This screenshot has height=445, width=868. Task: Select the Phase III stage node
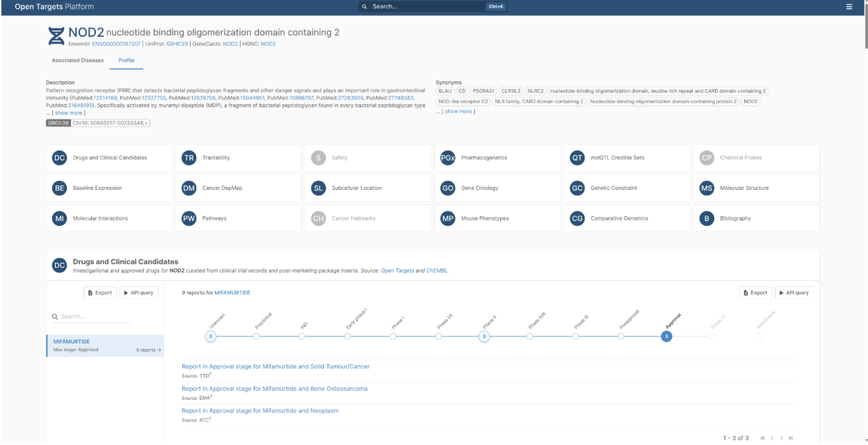(575, 337)
